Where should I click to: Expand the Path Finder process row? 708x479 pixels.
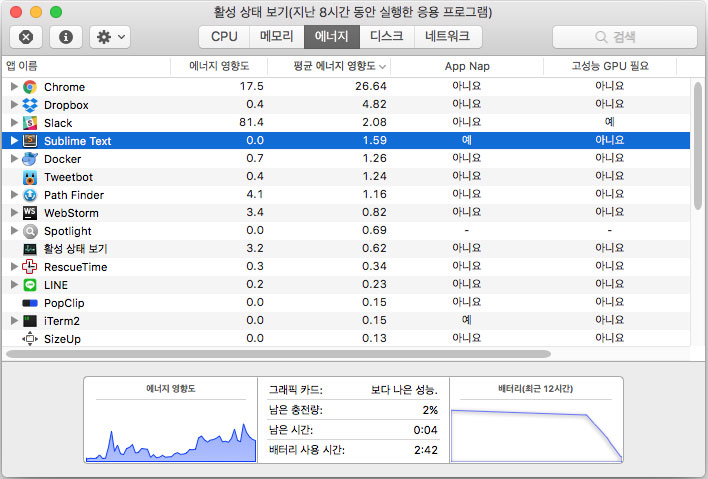pyautogui.click(x=14, y=195)
